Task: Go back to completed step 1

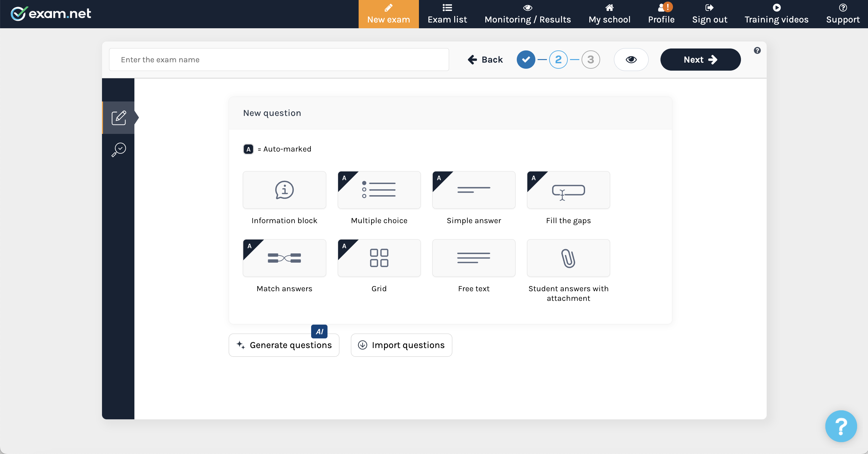Action: (x=526, y=59)
